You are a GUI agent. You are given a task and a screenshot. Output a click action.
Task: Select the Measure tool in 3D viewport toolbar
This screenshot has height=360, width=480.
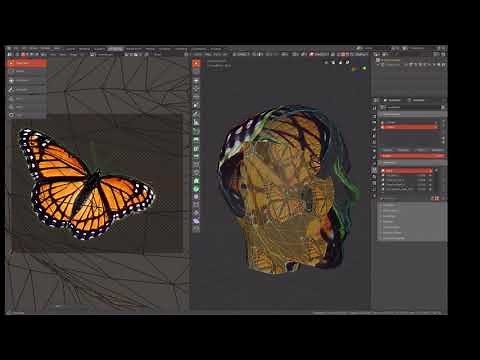[x=196, y=122]
